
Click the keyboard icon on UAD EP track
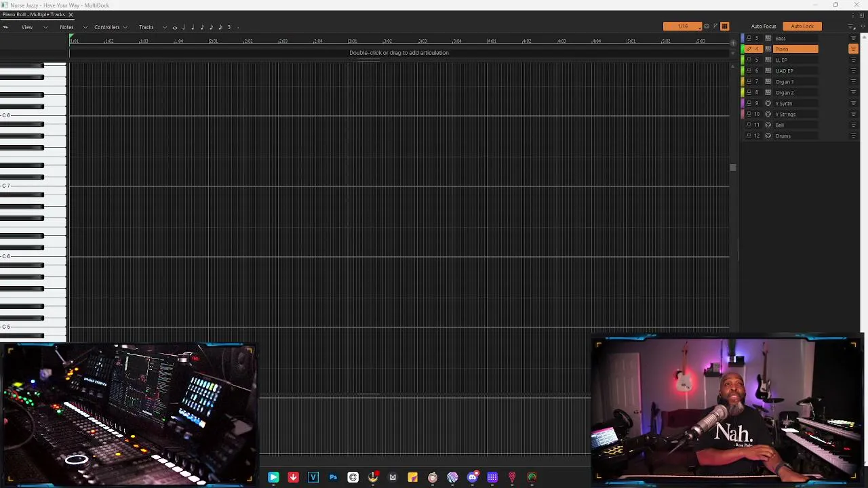(x=768, y=70)
